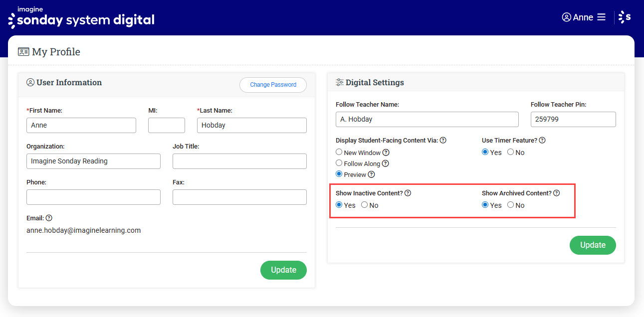Click Update button under Digital Settings
Screen dimensions: 644x317
coord(593,245)
